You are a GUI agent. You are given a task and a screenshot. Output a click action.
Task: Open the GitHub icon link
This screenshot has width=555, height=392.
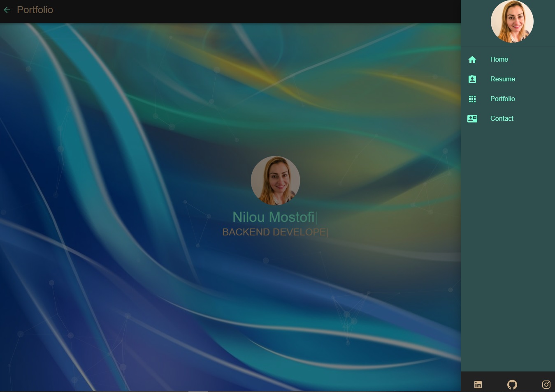coord(512,385)
